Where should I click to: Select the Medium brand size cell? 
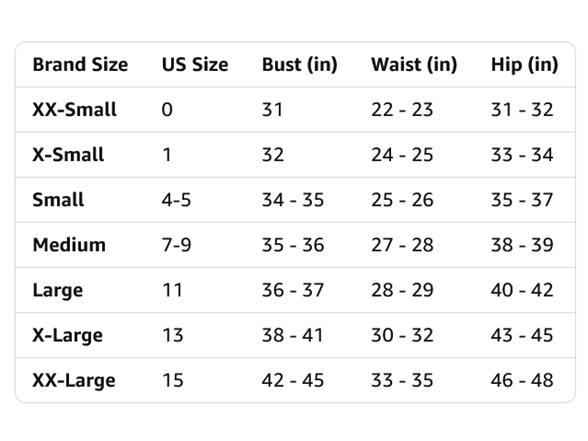(x=69, y=245)
